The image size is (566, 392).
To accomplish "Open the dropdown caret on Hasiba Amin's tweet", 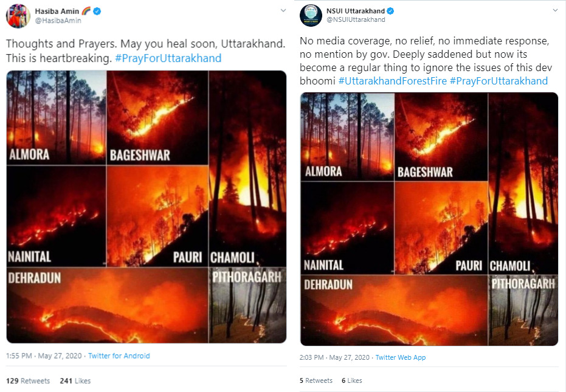I will [283, 10].
